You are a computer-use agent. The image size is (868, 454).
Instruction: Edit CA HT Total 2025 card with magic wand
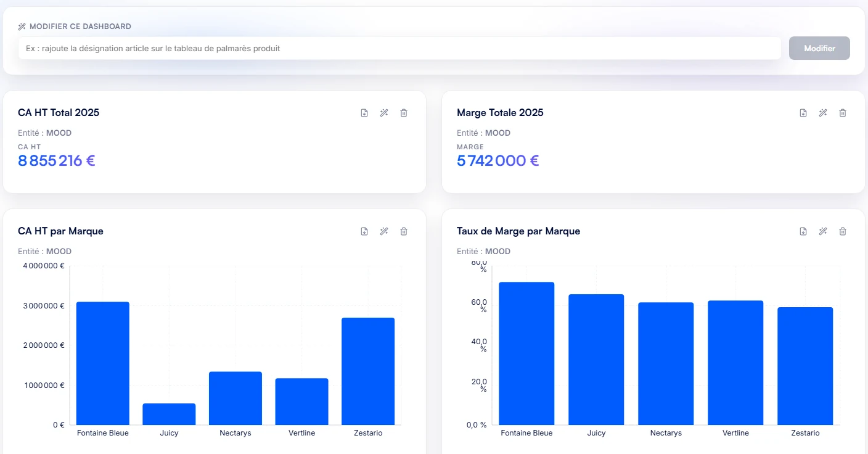point(384,113)
